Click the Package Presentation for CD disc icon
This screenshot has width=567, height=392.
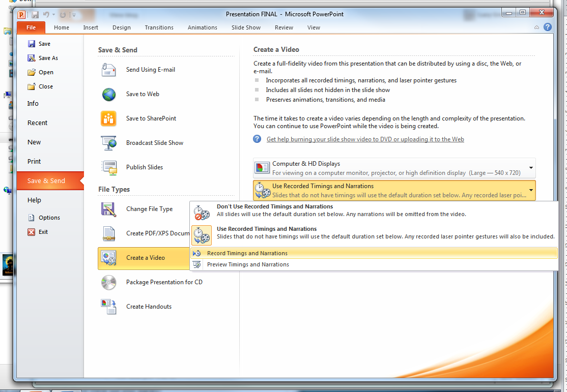[108, 283]
